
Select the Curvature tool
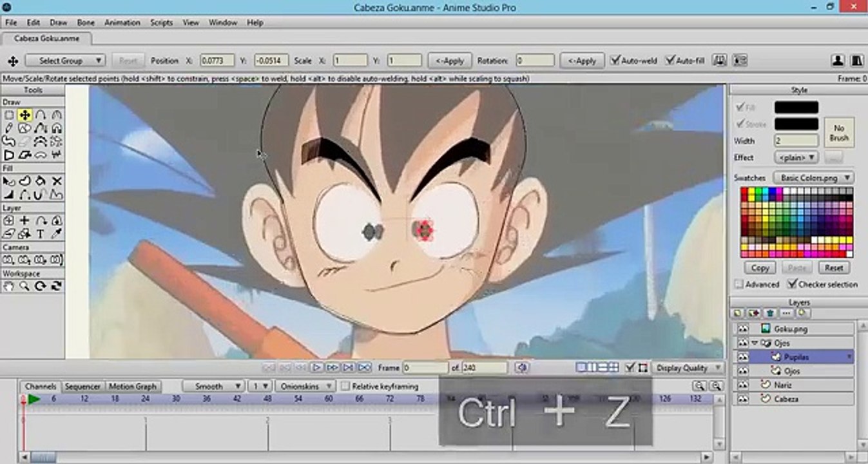(x=57, y=115)
